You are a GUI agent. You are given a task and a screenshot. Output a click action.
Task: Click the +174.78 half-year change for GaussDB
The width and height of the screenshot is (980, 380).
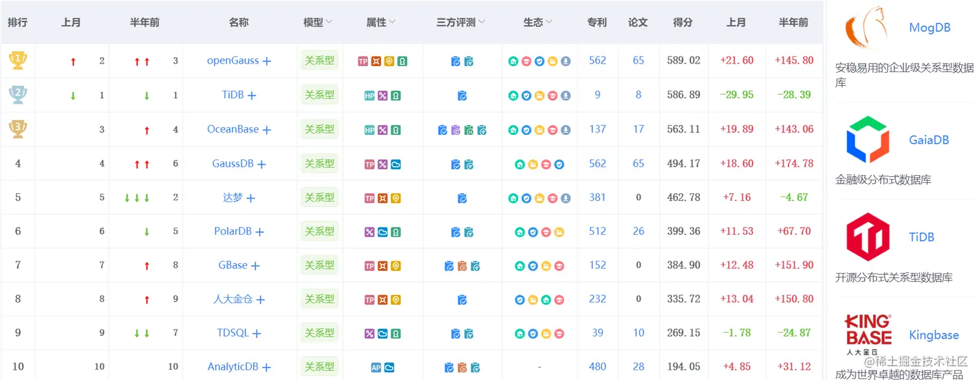point(794,163)
